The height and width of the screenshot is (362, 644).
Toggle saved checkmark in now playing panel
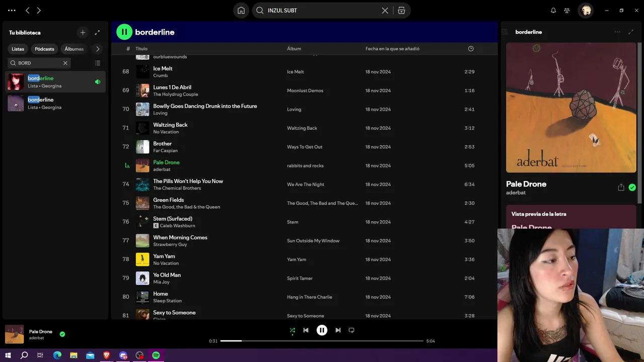[x=632, y=188]
